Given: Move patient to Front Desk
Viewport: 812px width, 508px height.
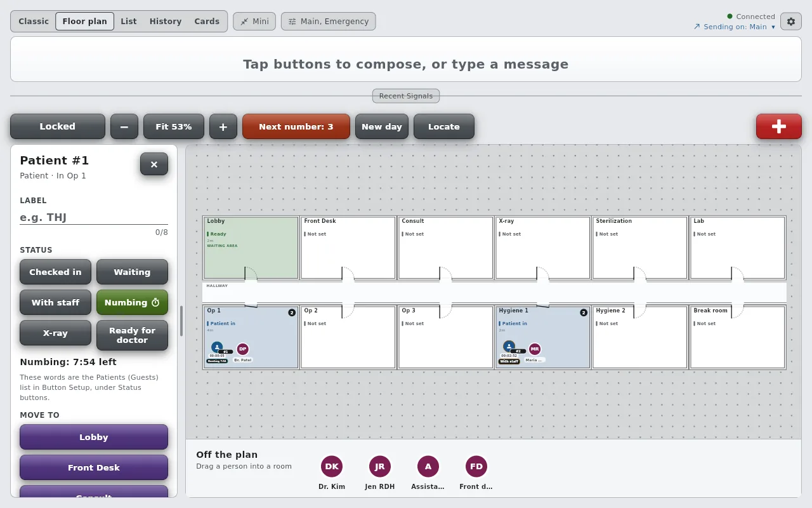Looking at the screenshot, I should pos(94,467).
